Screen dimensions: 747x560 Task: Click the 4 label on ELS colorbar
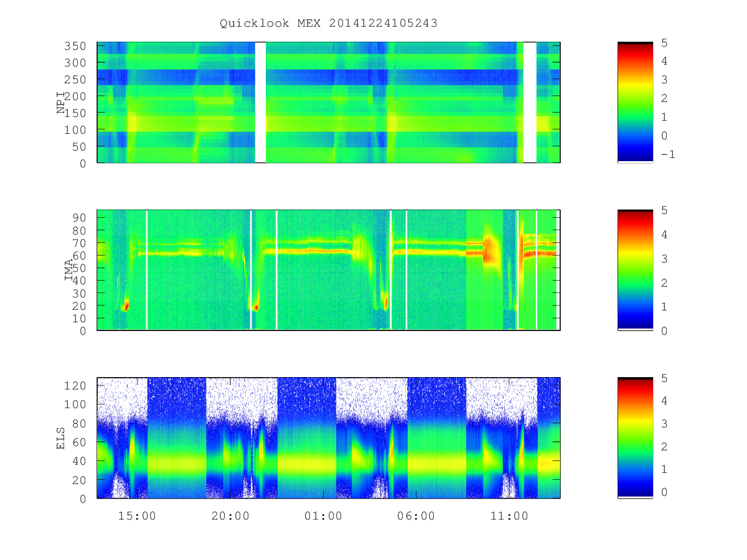tap(664, 401)
